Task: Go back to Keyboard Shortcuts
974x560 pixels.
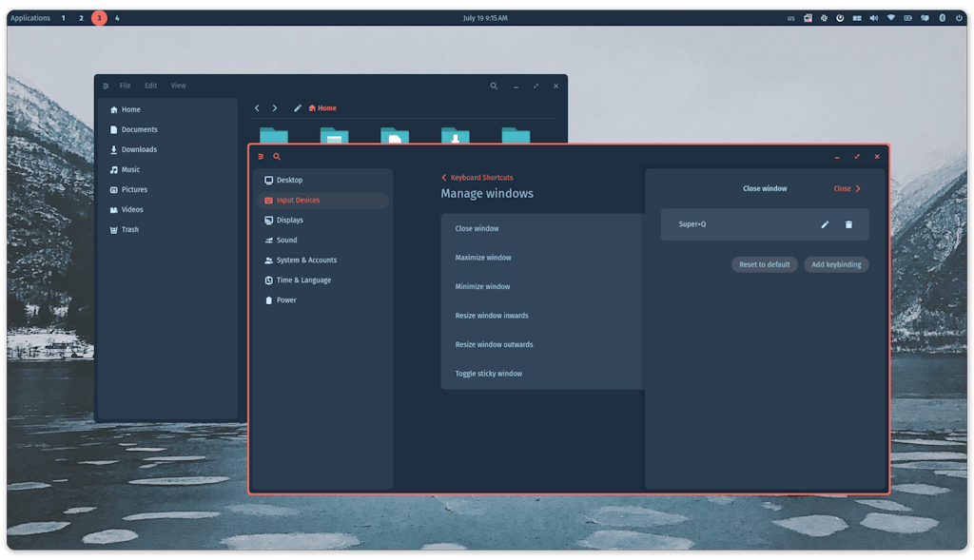Action: 477,178
